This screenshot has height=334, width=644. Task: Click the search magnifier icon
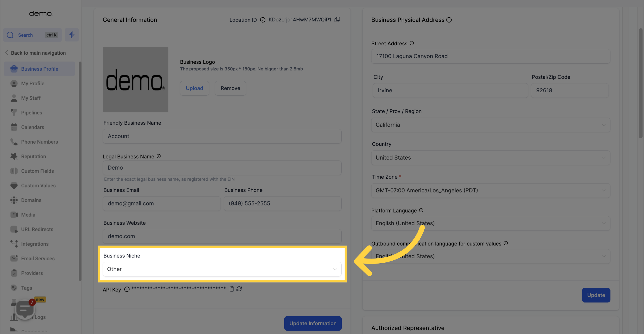coord(10,35)
